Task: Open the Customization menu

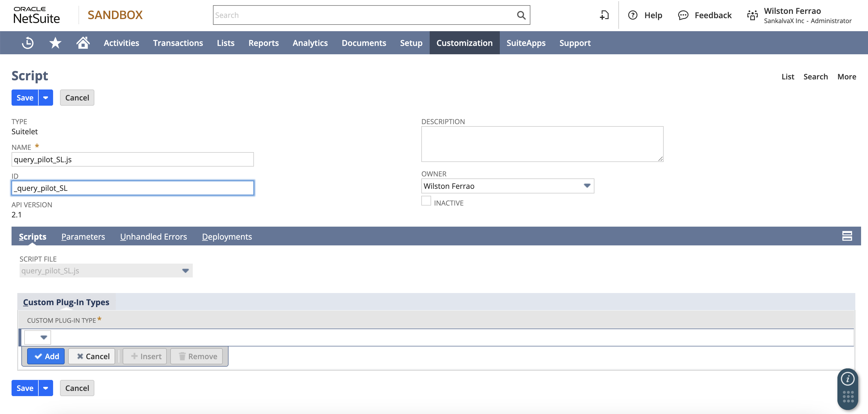Action: (464, 43)
